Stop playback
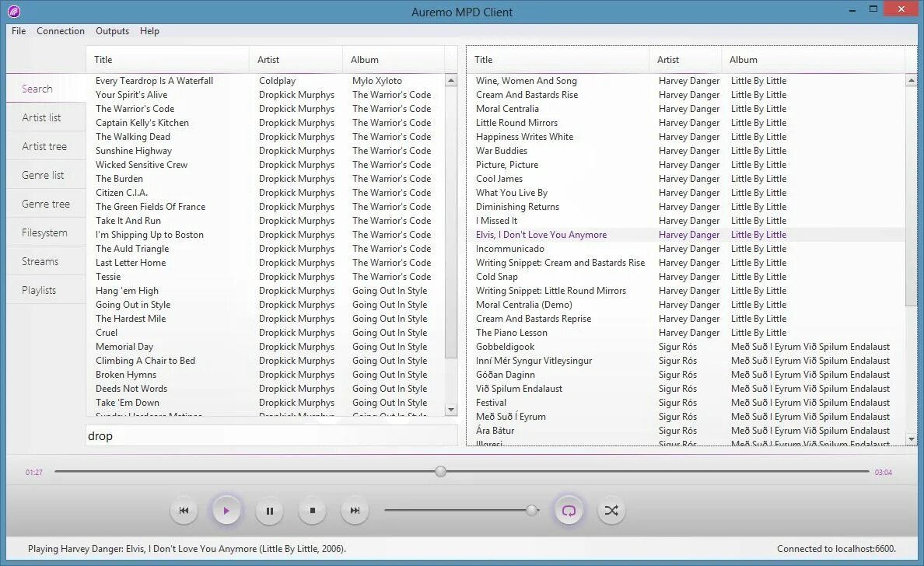This screenshot has height=566, width=924. (313, 511)
